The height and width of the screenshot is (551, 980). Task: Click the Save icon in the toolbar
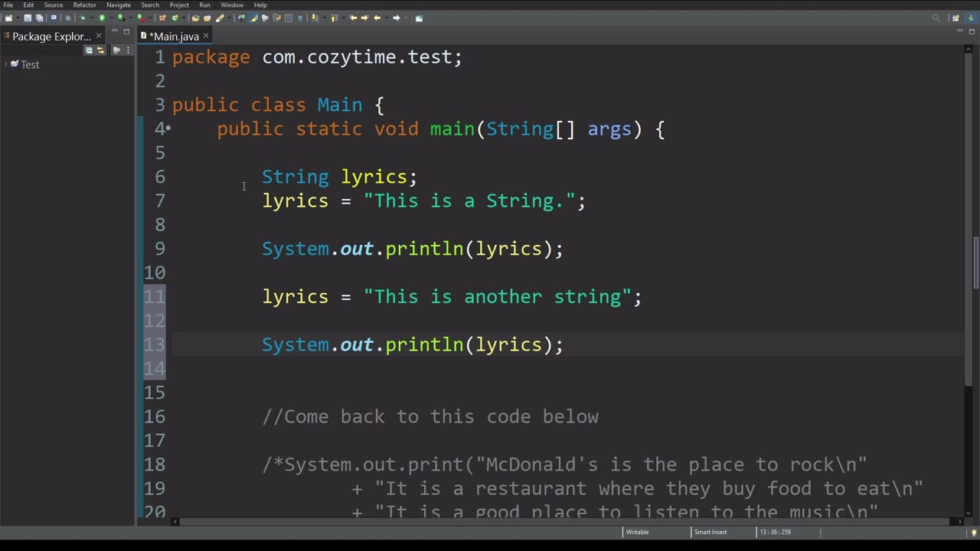pos(28,18)
